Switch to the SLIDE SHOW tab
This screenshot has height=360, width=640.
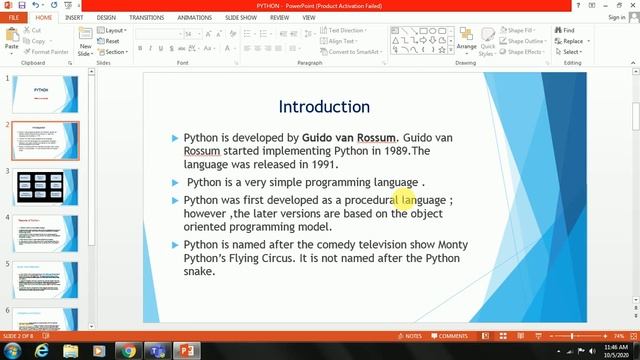click(x=241, y=18)
